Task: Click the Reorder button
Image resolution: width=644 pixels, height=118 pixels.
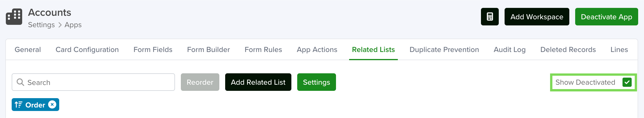Action: [x=200, y=82]
